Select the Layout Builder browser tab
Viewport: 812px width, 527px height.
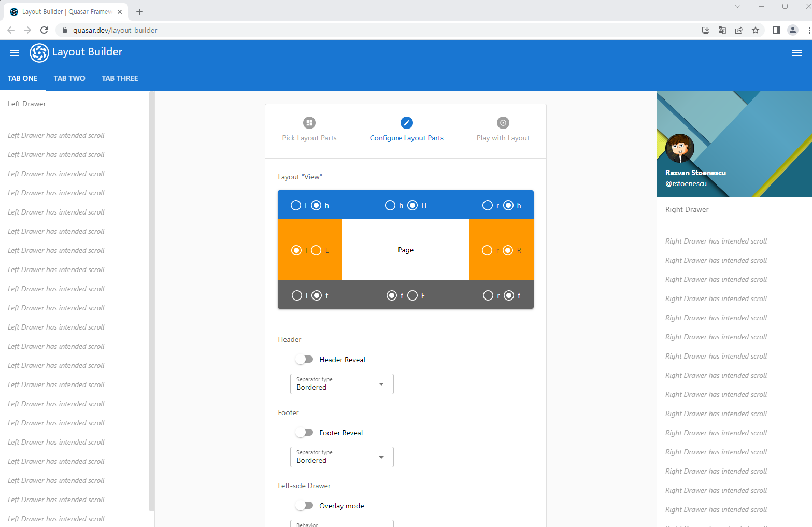tap(66, 12)
